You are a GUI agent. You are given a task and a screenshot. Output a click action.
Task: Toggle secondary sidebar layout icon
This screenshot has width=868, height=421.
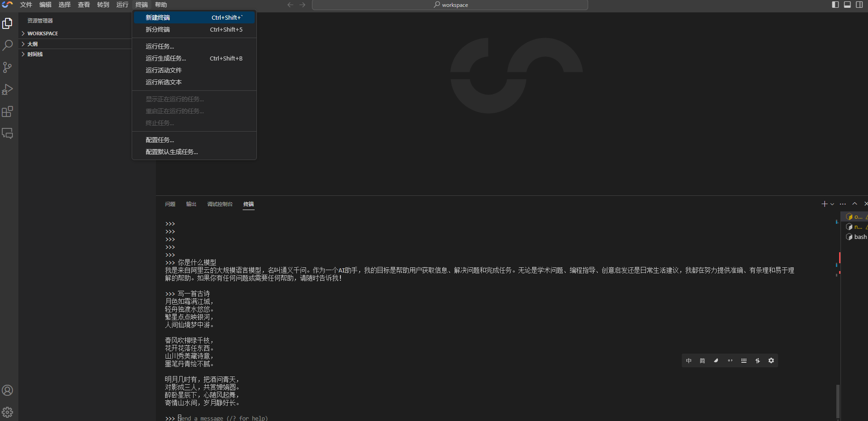click(x=859, y=5)
